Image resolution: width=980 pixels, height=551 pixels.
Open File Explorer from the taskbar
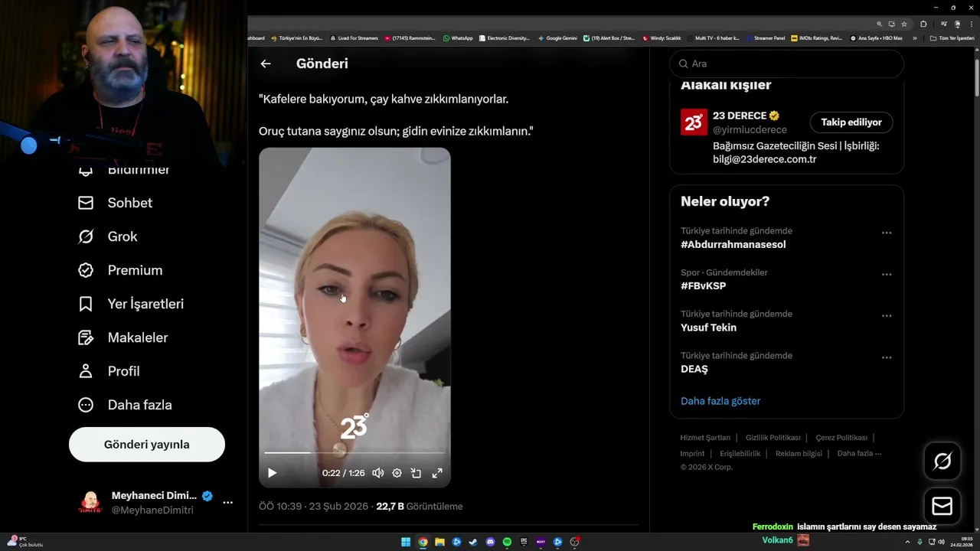click(439, 542)
